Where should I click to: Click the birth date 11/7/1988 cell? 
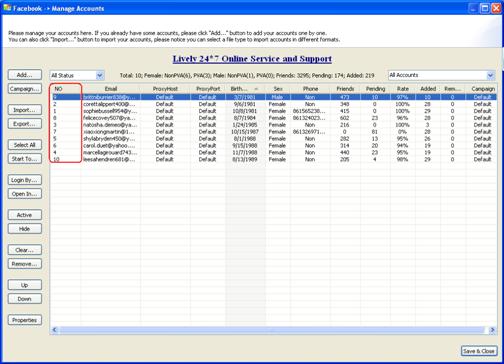point(245,152)
